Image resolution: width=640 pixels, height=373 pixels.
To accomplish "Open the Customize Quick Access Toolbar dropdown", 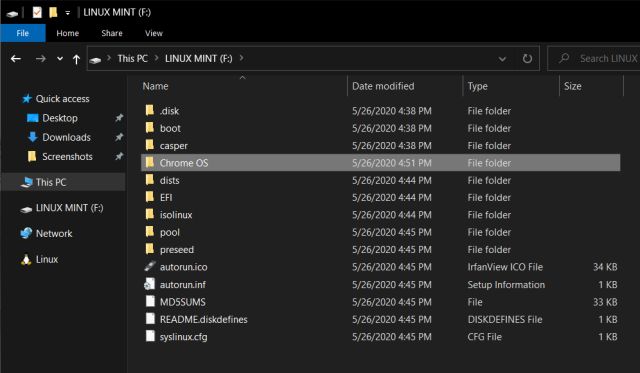I will point(67,13).
